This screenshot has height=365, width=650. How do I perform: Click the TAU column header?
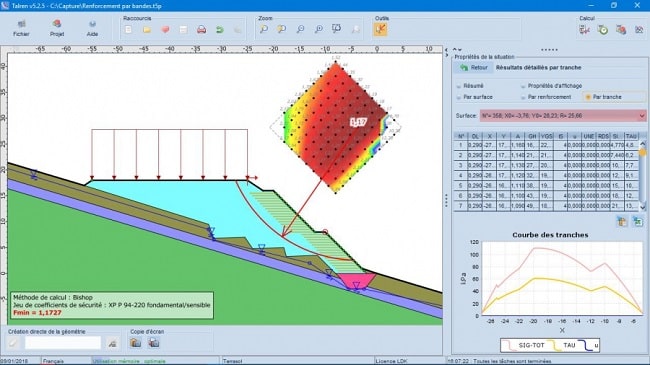click(x=631, y=136)
